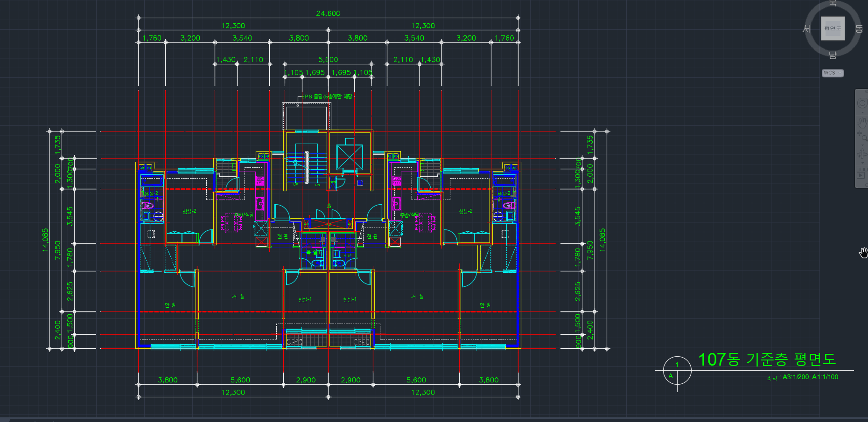This screenshot has height=422, width=868.
Task: Click the 북 (north) ViewCube compass label
Action: pos(833,3)
